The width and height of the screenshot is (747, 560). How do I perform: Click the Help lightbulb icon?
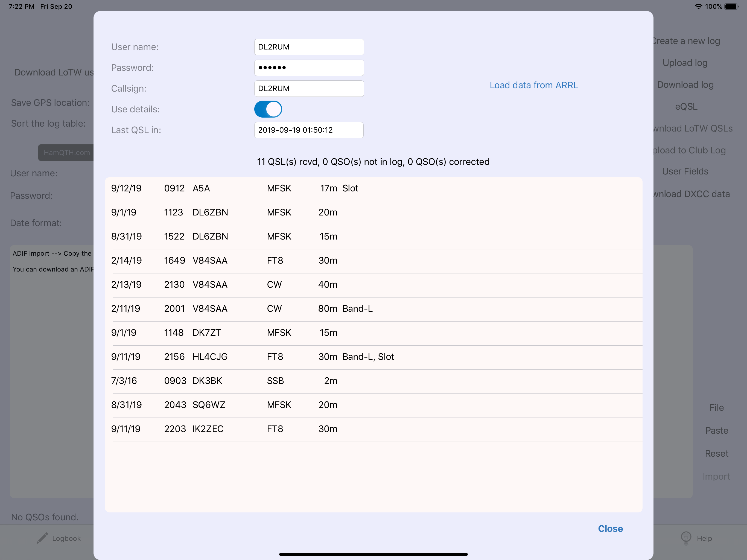(x=686, y=538)
